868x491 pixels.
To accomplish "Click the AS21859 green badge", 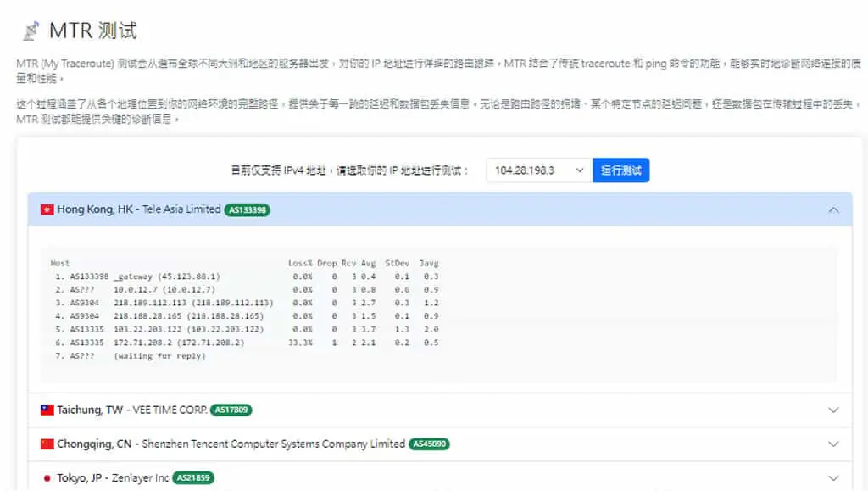I will (x=193, y=477).
